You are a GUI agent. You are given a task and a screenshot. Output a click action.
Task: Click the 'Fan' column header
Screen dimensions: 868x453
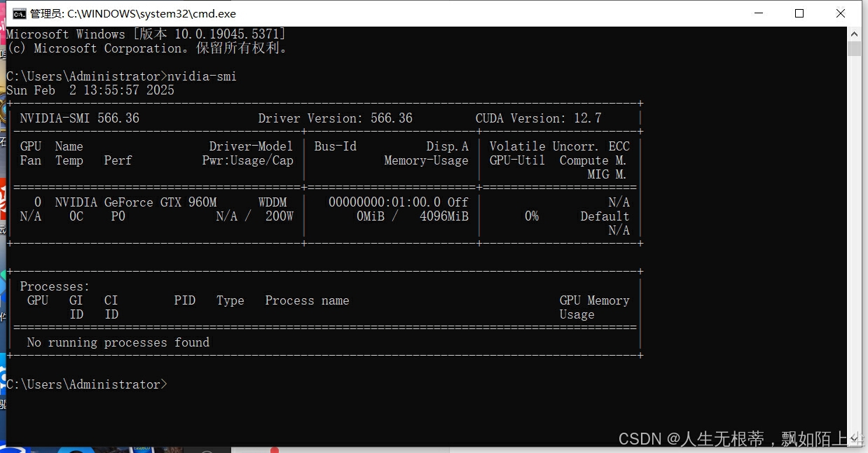click(x=30, y=160)
